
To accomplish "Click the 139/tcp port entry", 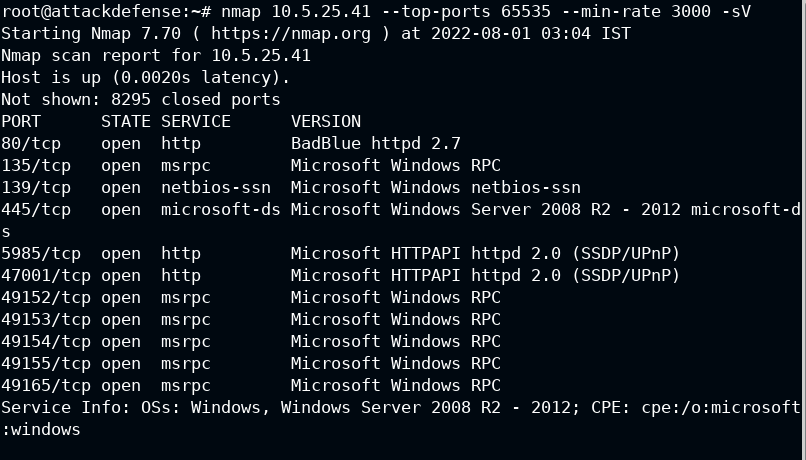I will [x=36, y=188].
